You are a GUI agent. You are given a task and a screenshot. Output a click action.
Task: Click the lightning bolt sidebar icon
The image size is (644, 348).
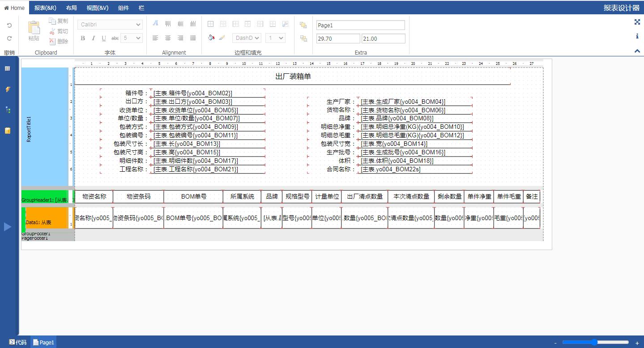[x=8, y=89]
